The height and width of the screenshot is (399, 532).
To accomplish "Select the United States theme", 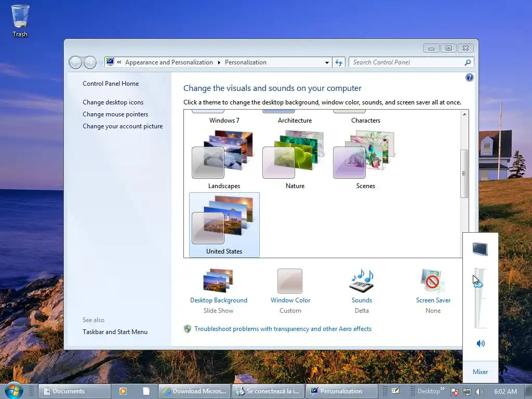I will coord(224,224).
